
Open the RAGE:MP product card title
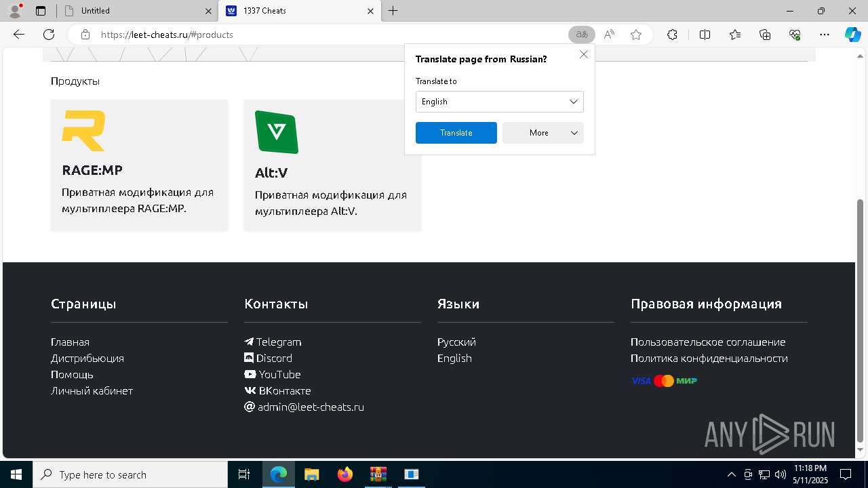click(92, 170)
